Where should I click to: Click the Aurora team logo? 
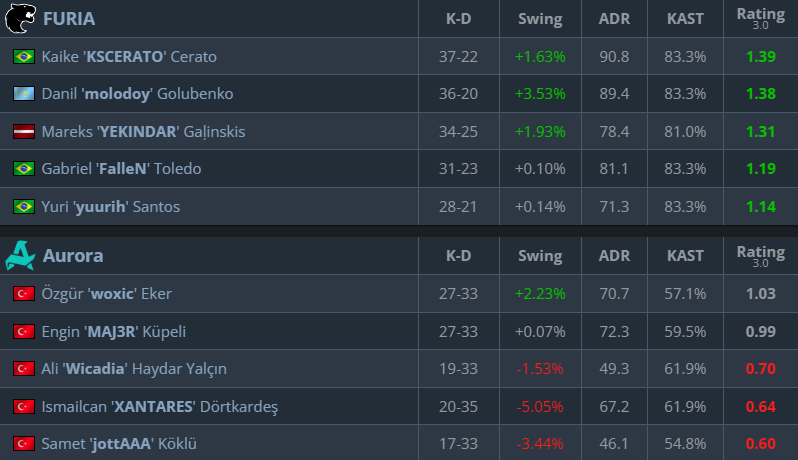(20, 256)
